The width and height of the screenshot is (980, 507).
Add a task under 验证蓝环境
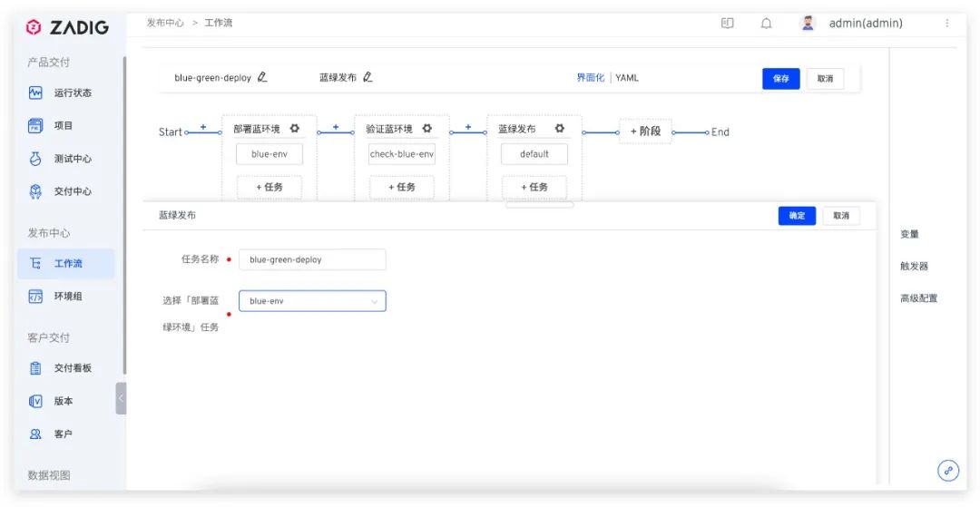pos(402,187)
